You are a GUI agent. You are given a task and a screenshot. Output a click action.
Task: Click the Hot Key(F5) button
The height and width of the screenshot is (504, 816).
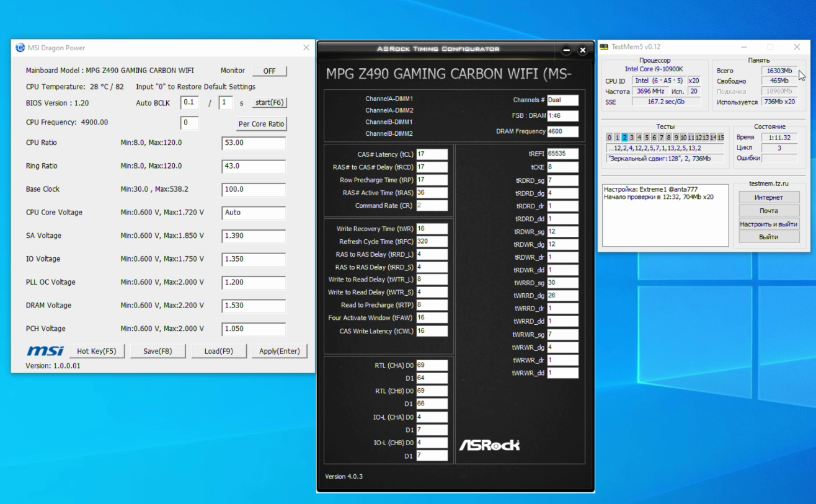coord(96,351)
